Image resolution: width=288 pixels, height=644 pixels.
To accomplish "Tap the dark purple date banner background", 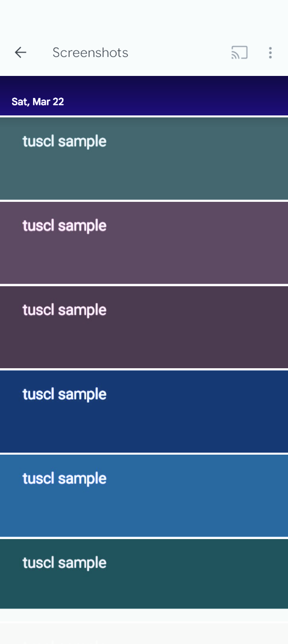I will (175, 96).
